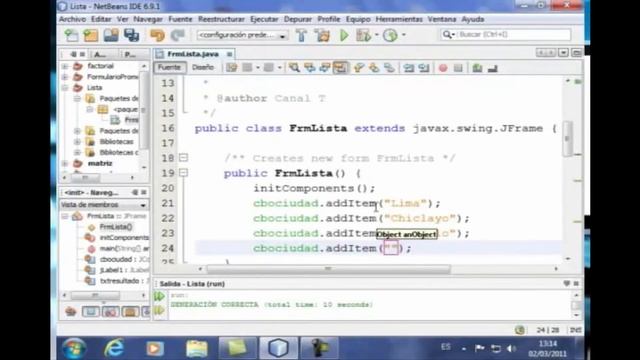This screenshot has width=640, height=360.
Task: Open the Ayuda menu
Action: pos(473,19)
